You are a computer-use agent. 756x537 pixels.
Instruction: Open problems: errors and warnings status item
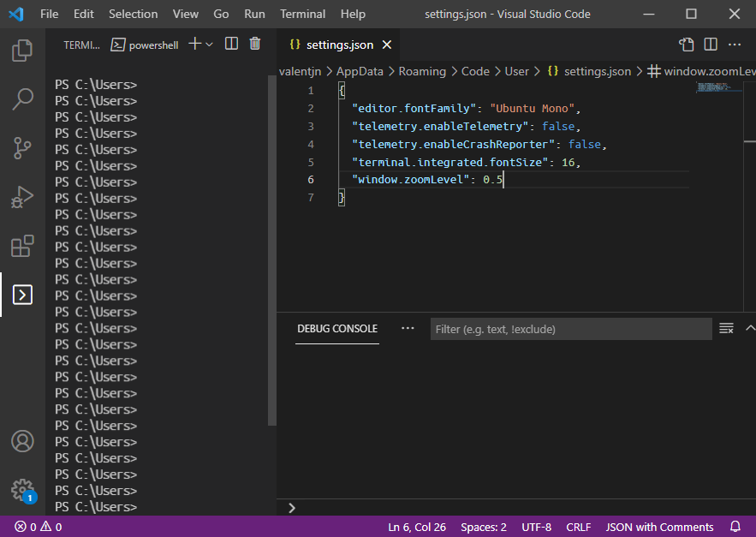(x=39, y=527)
